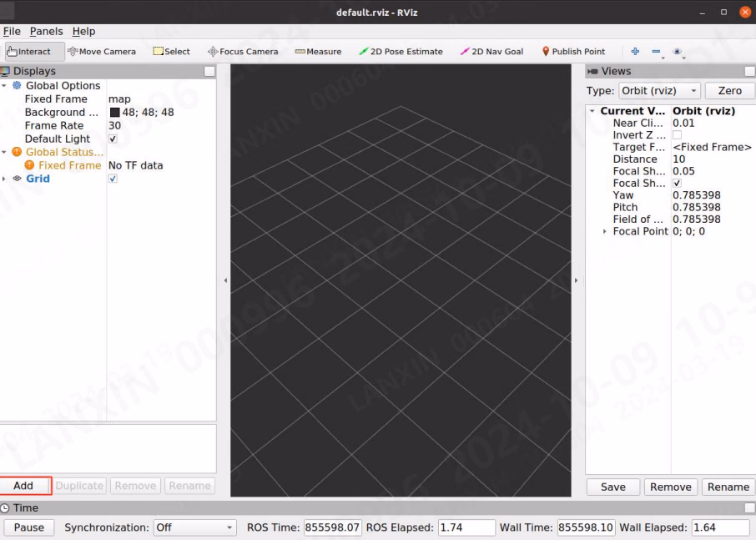
Task: Click the Grid display icon
Action: pyautogui.click(x=18, y=179)
